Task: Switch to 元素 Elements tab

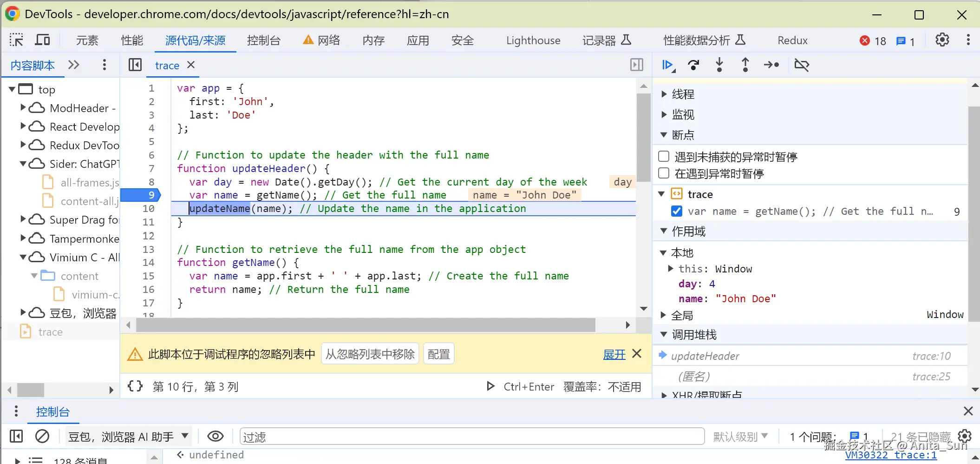Action: click(x=87, y=40)
